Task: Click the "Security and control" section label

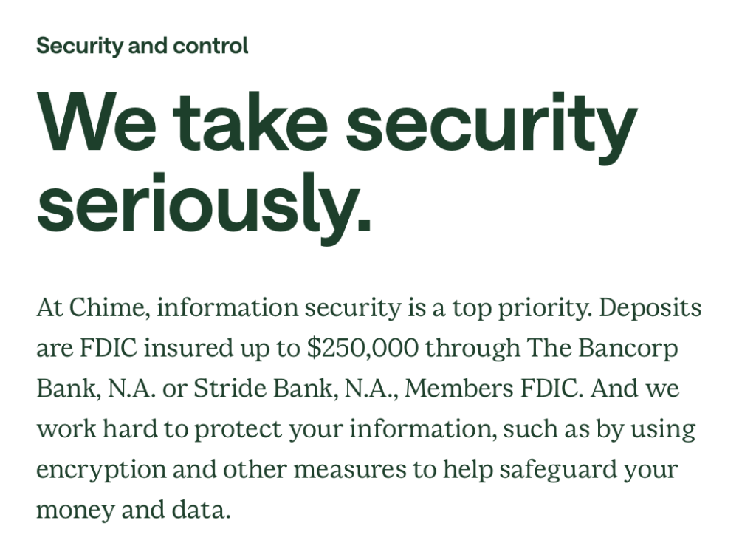Action: (142, 46)
